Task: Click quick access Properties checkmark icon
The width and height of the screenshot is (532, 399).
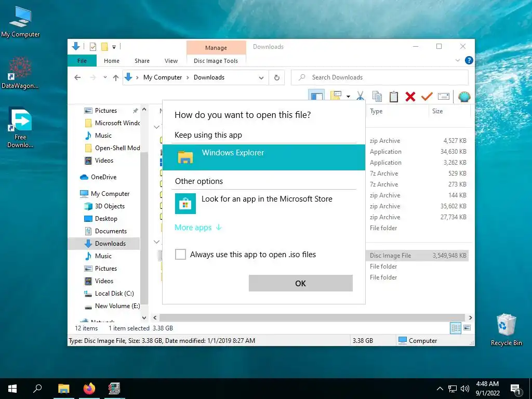Action: click(93, 47)
